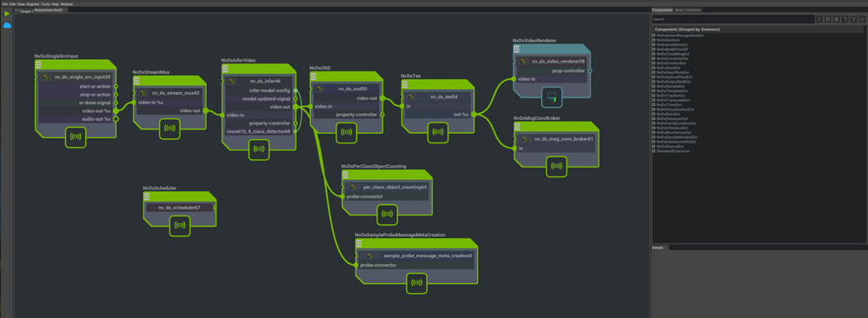
Task: Expand NvDsOutputSinkExt extension group
Action: [x=653, y=82]
